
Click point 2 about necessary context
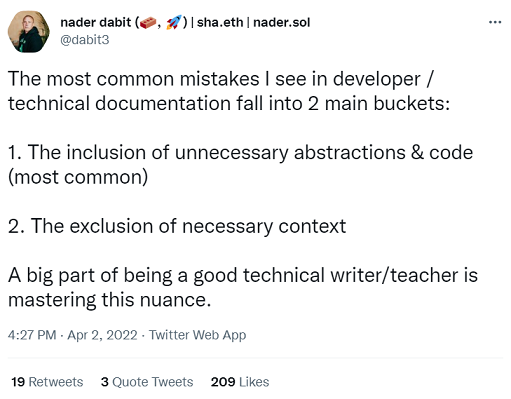(177, 226)
